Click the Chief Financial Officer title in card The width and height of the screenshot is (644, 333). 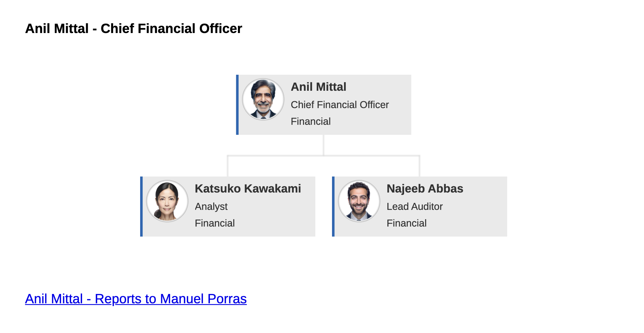[339, 105]
